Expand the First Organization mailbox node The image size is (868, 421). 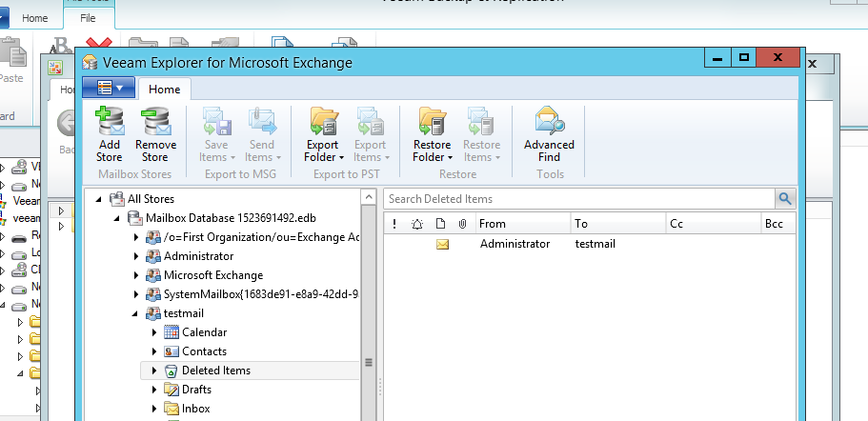tap(136, 237)
